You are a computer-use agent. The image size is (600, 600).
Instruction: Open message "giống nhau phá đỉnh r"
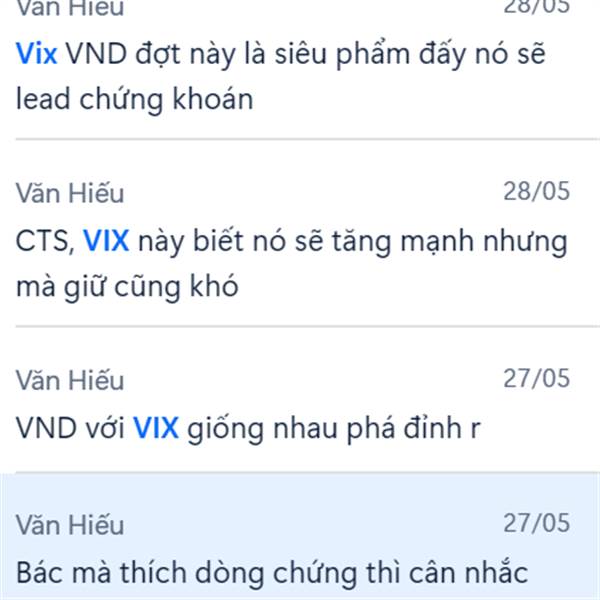click(x=334, y=429)
